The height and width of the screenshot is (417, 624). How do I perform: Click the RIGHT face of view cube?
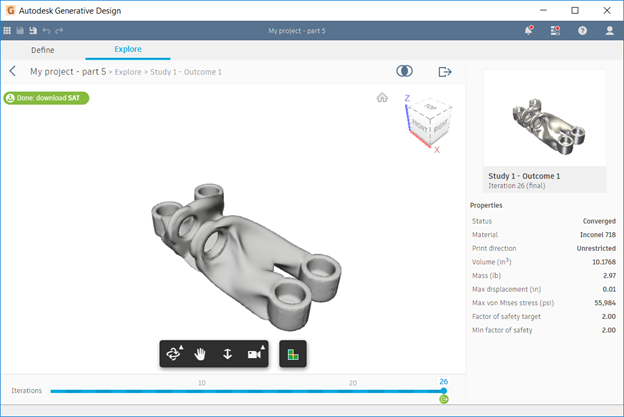click(x=441, y=127)
